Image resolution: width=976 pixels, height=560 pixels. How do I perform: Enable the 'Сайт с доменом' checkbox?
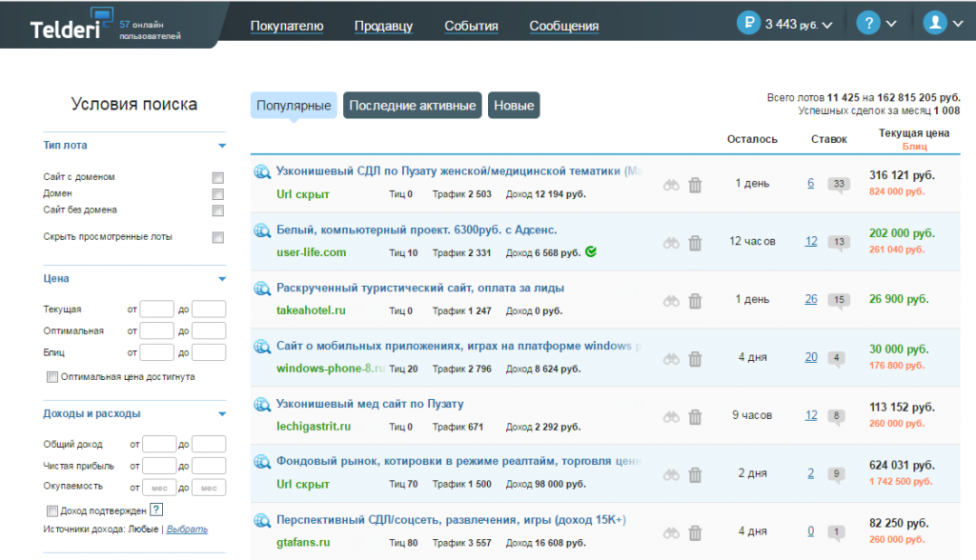[x=218, y=178]
